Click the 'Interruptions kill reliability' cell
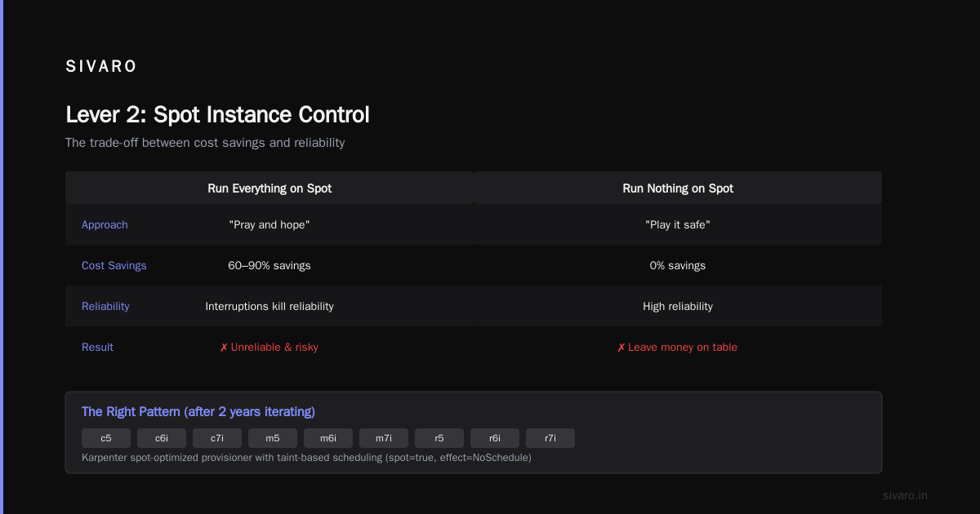 click(269, 306)
